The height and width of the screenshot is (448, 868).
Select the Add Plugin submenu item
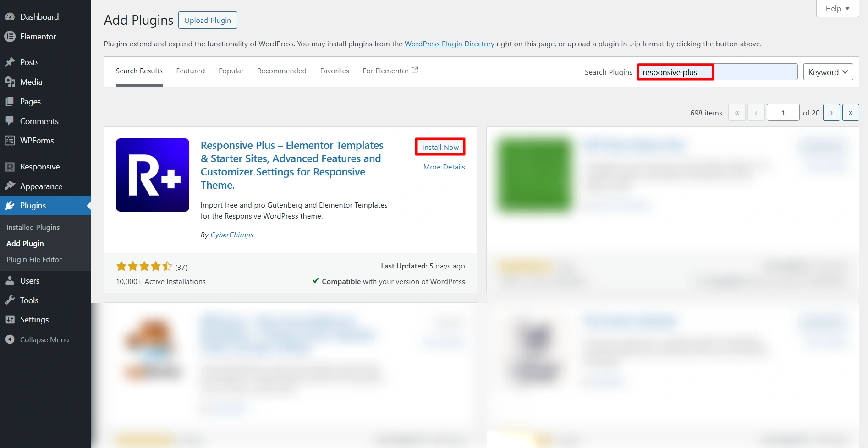pos(25,244)
